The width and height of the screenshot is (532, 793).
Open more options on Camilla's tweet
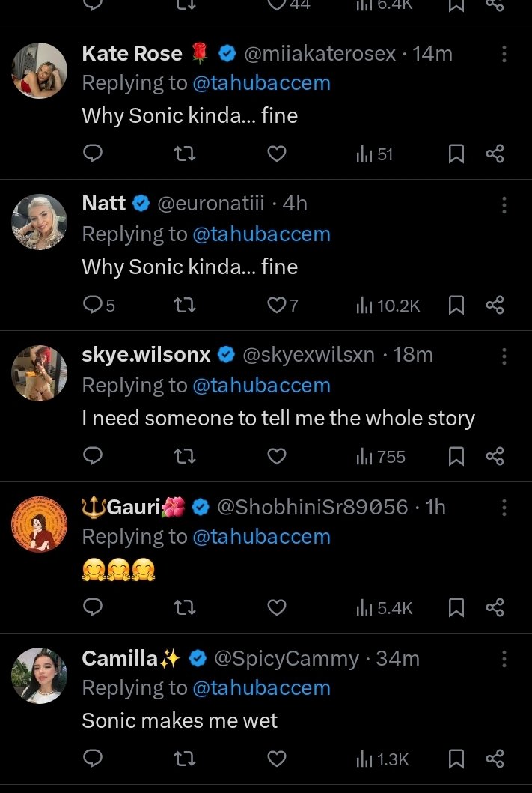click(x=504, y=659)
